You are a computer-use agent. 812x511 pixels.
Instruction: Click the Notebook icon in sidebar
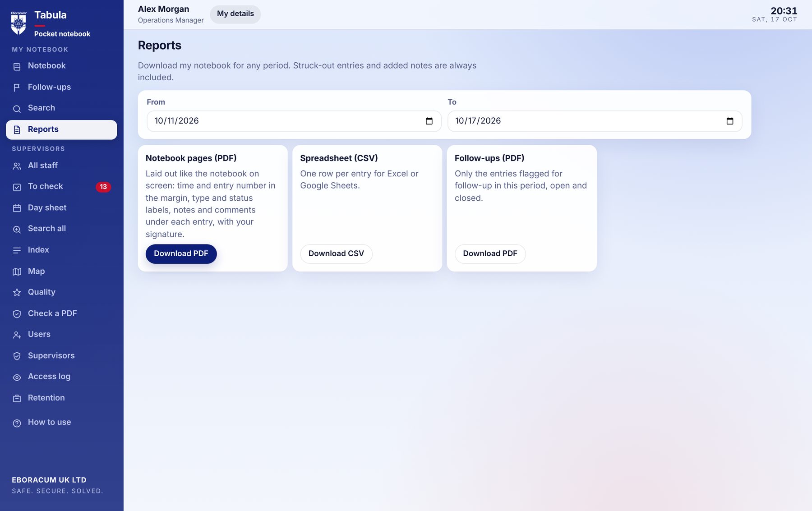click(17, 66)
